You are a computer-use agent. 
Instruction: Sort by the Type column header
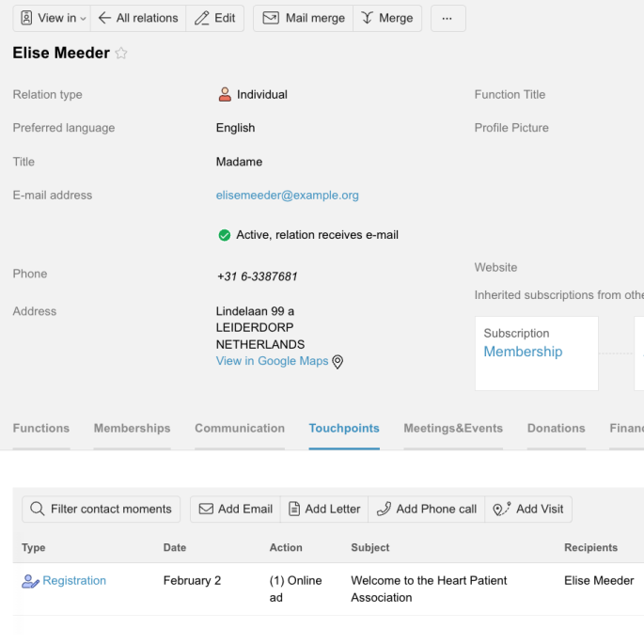click(x=34, y=547)
